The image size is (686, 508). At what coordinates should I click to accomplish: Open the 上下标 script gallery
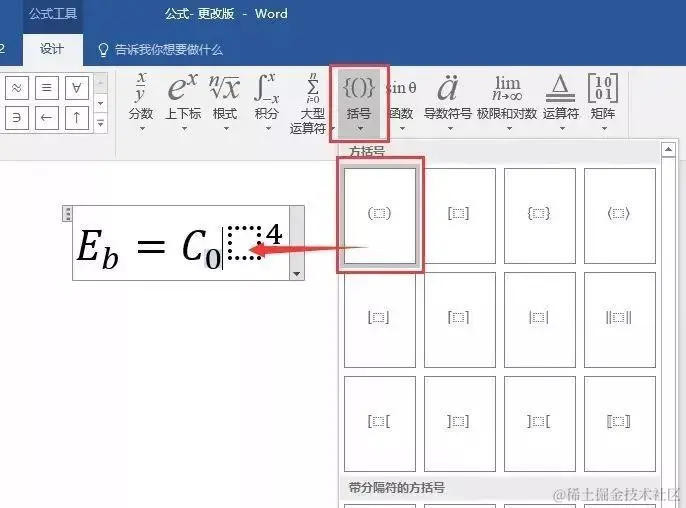point(183,102)
